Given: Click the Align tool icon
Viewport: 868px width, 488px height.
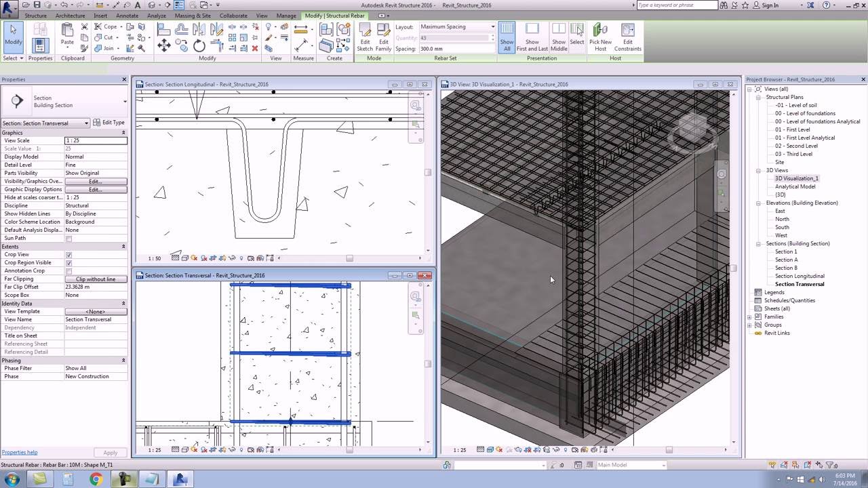Looking at the screenshot, I should click(164, 29).
